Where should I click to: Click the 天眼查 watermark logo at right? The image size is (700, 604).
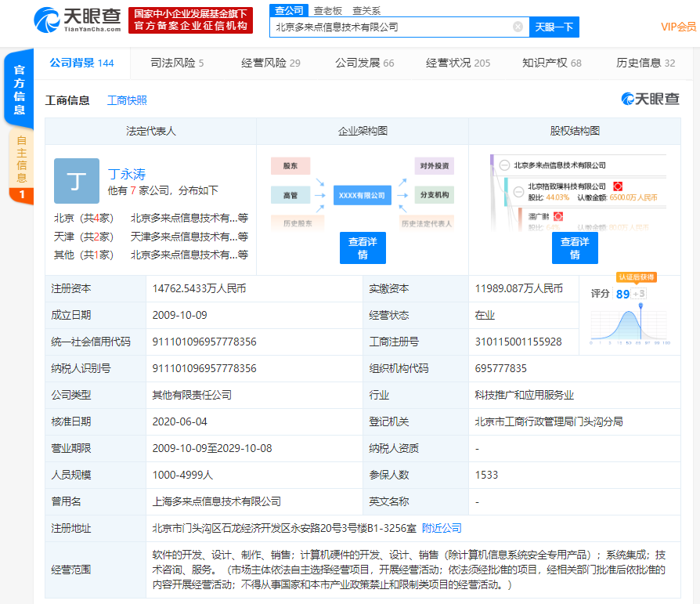tap(650, 99)
